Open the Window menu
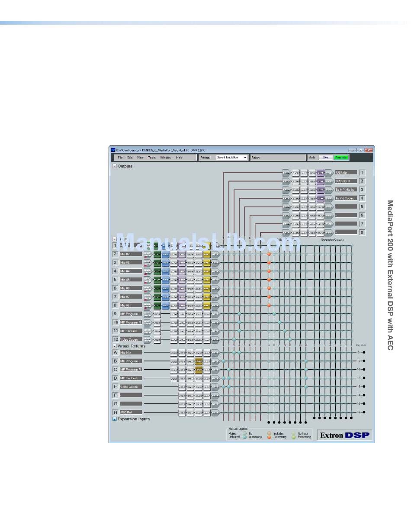 [166, 158]
